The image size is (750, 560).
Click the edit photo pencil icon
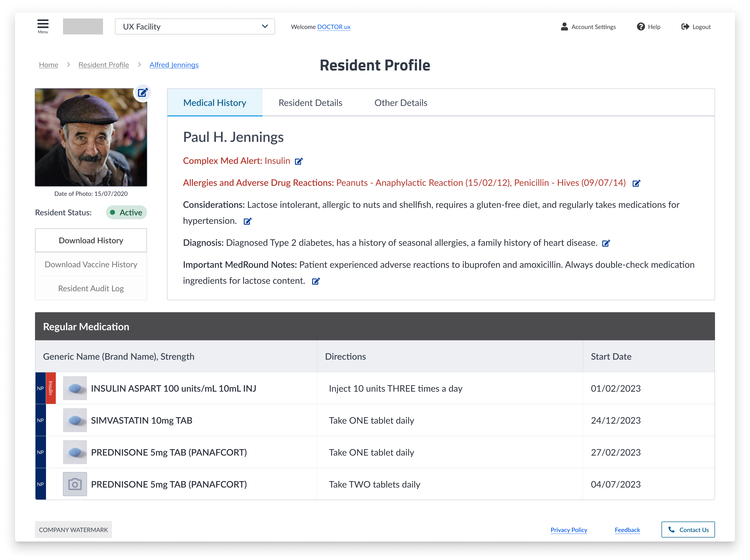pos(142,92)
